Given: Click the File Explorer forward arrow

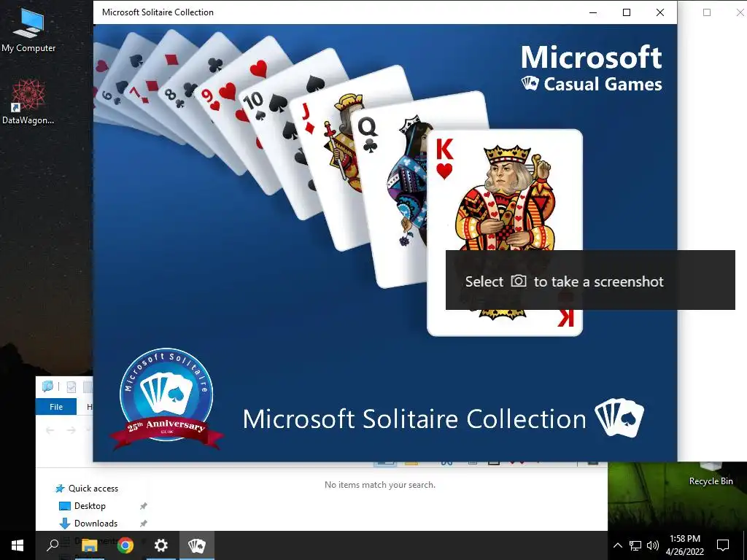Looking at the screenshot, I should (x=71, y=430).
